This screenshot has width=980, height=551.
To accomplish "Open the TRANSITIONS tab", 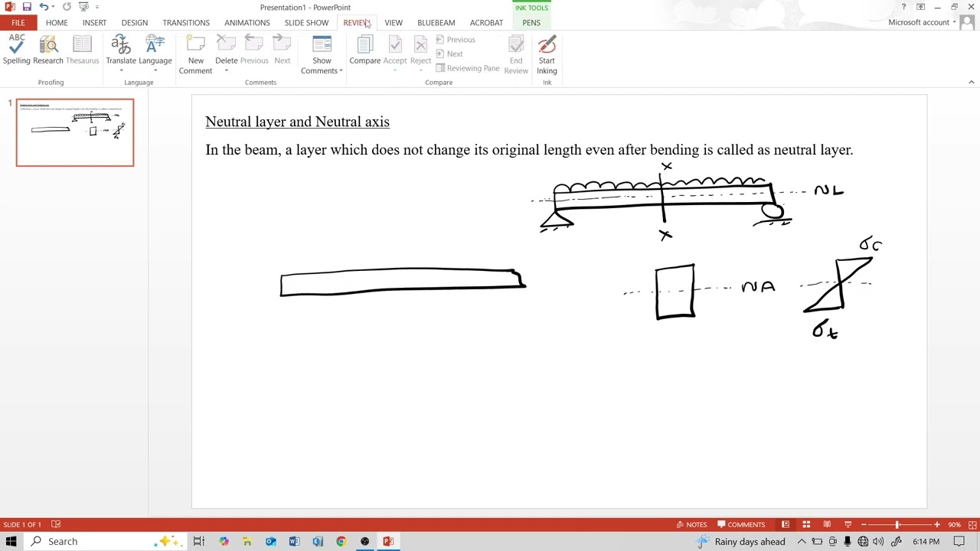I will pos(186,22).
